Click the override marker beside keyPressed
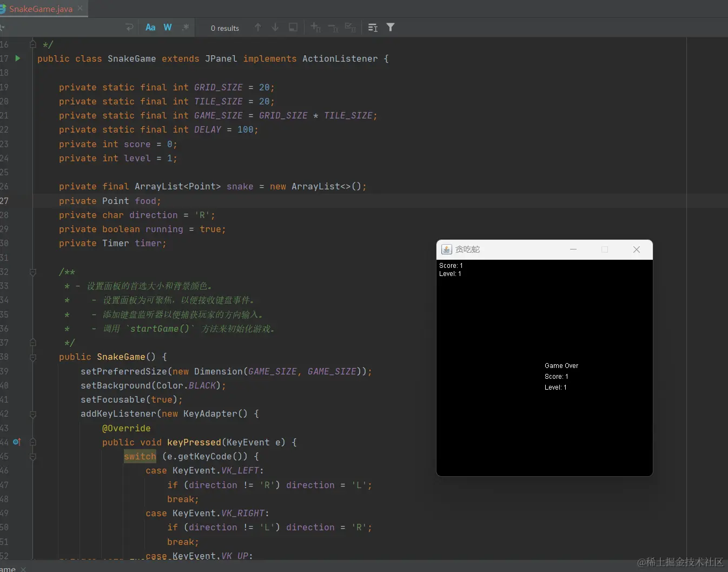The width and height of the screenshot is (728, 572). tap(16, 442)
